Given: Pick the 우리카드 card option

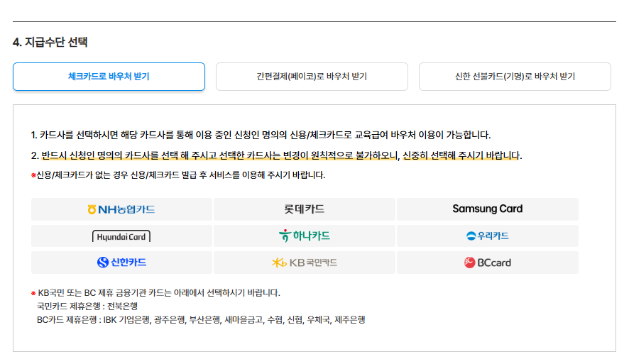Looking at the screenshot, I should point(488,236).
